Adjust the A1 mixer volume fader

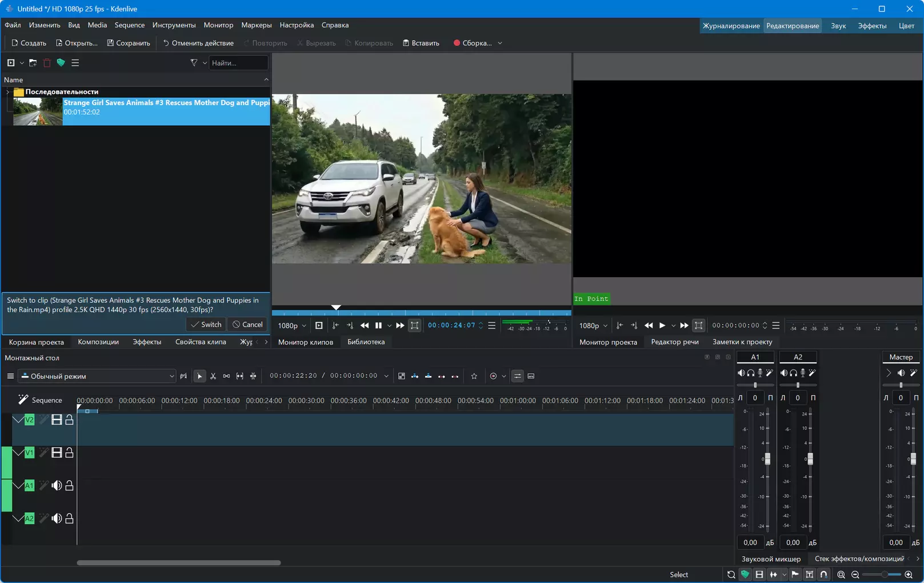pyautogui.click(x=767, y=458)
